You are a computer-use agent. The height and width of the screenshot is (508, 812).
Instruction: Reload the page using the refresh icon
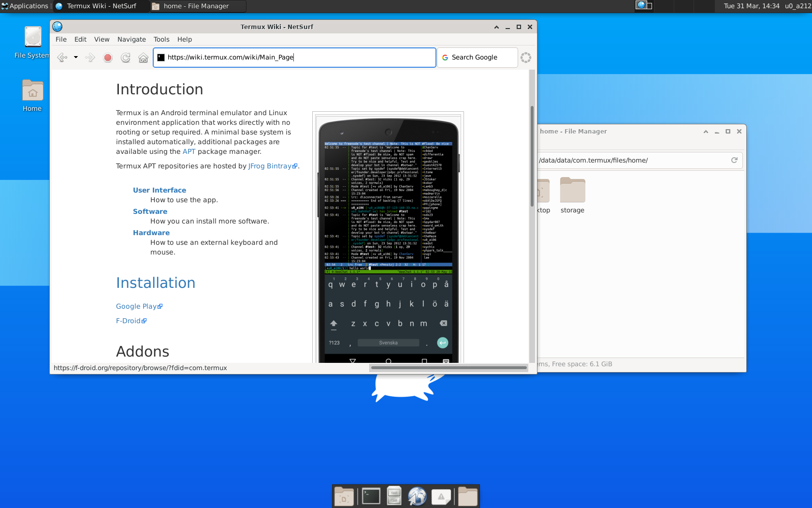coord(125,57)
